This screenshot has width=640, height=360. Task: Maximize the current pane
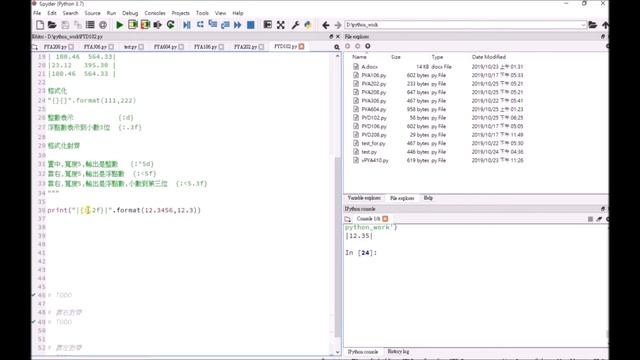[x=268, y=25]
